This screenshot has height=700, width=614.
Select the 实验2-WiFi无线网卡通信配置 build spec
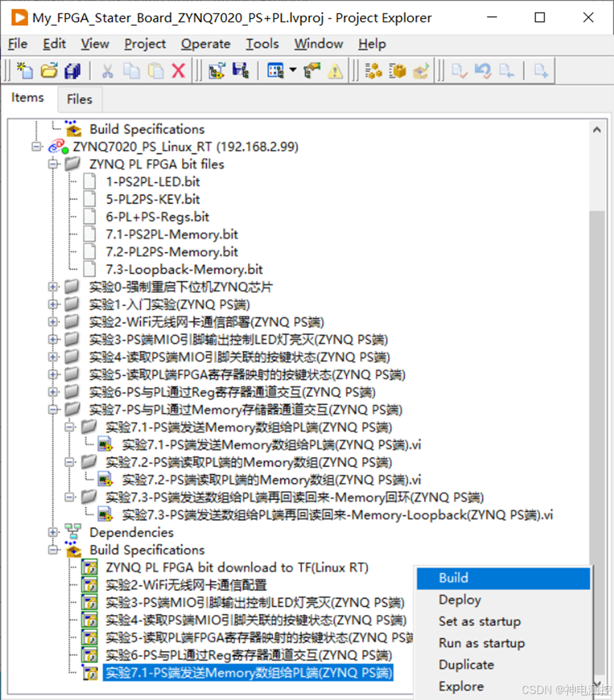(x=186, y=585)
